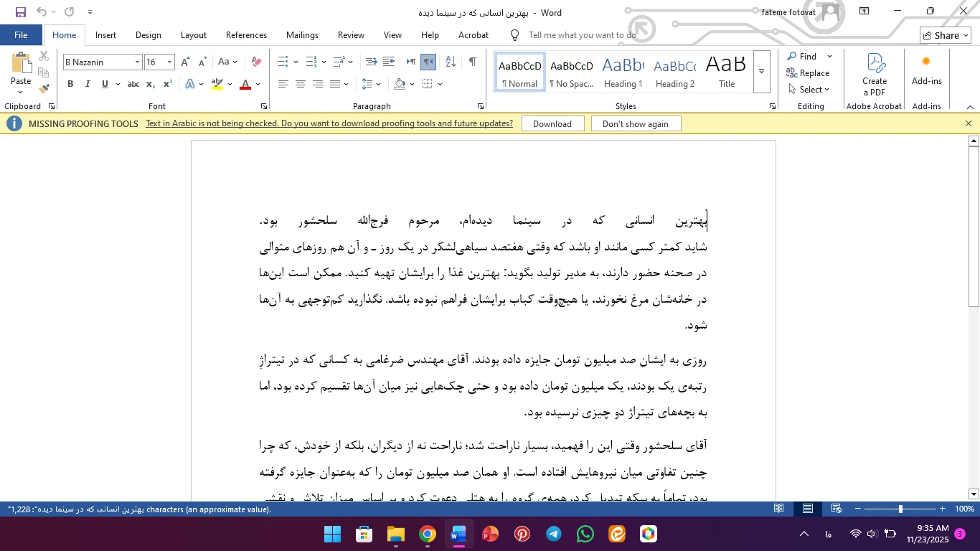
Task: Click the Grow Font size icon
Action: pyautogui.click(x=185, y=62)
